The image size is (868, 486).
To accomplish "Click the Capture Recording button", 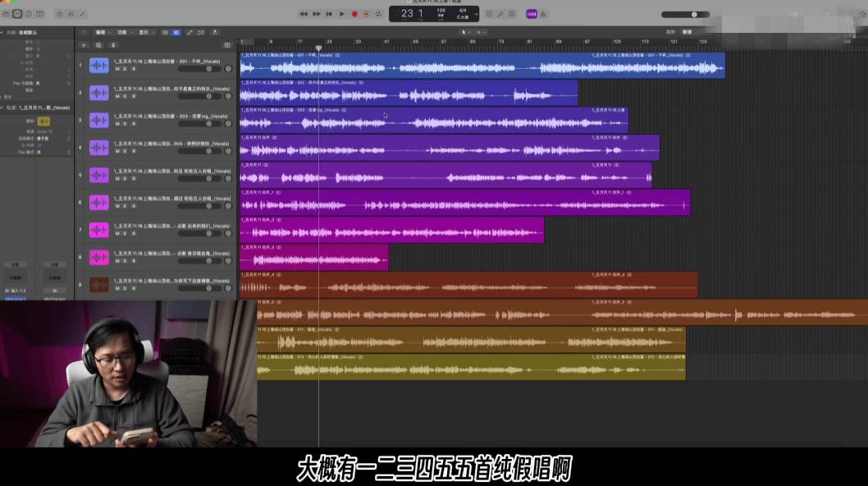I will point(367,14).
